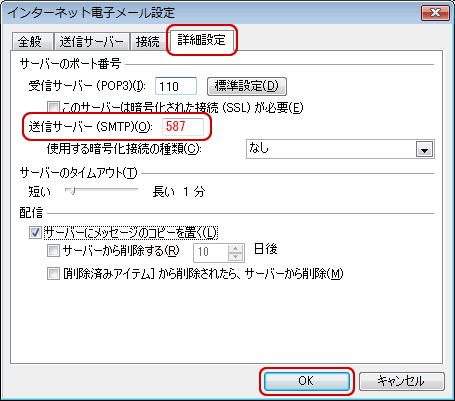Close the dialog with the X icon

coord(435,13)
